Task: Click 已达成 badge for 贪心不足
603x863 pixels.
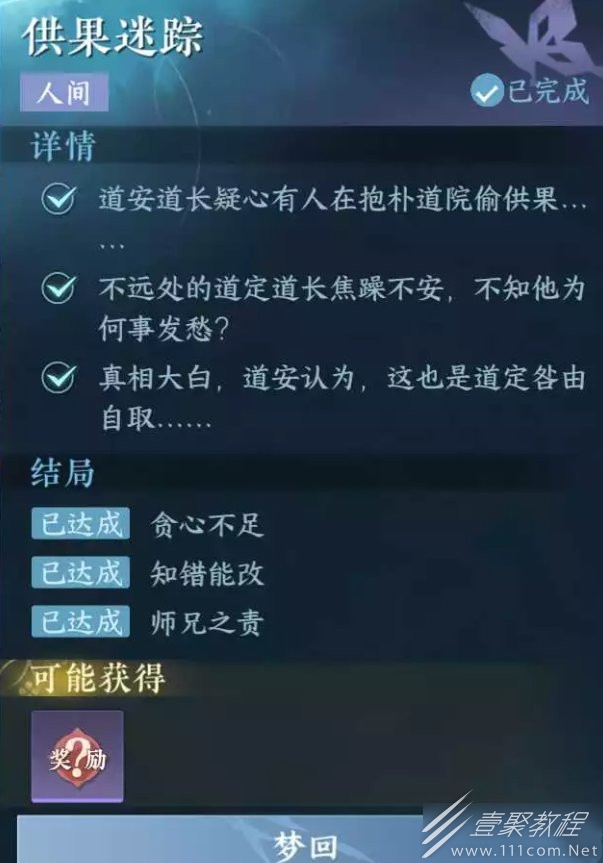Action: click(x=80, y=523)
